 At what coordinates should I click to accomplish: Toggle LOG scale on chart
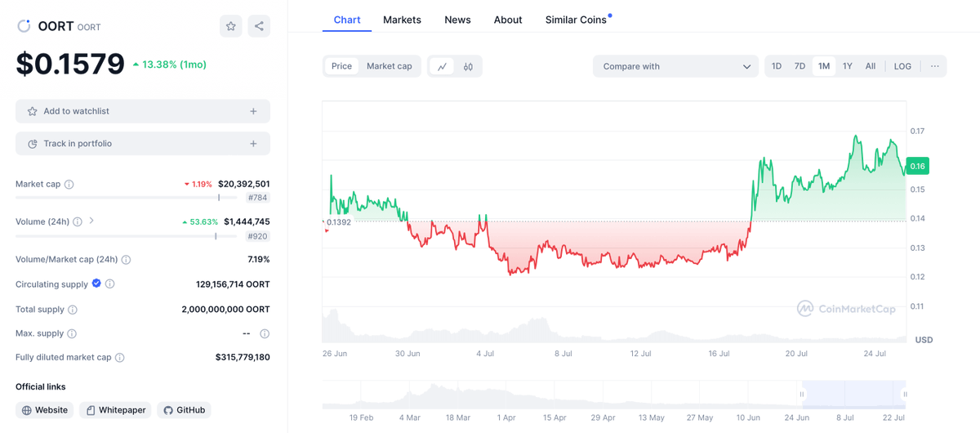point(902,66)
